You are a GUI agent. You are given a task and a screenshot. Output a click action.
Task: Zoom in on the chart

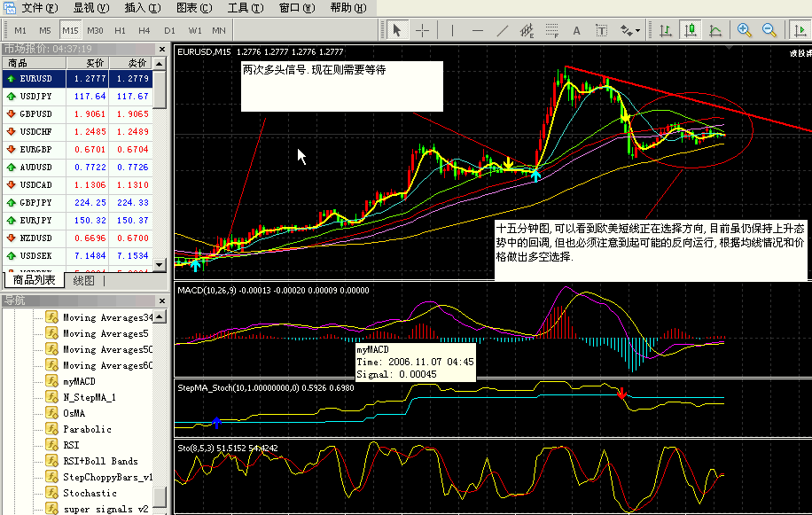tap(744, 30)
